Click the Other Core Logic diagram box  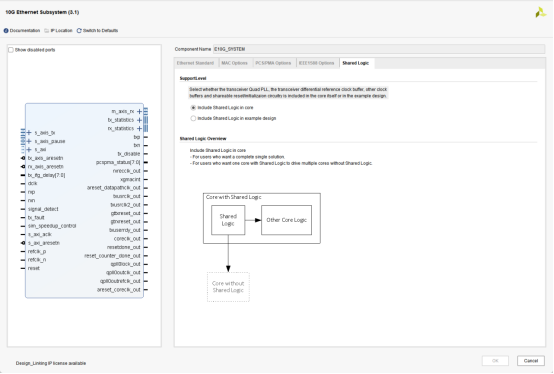287,220
